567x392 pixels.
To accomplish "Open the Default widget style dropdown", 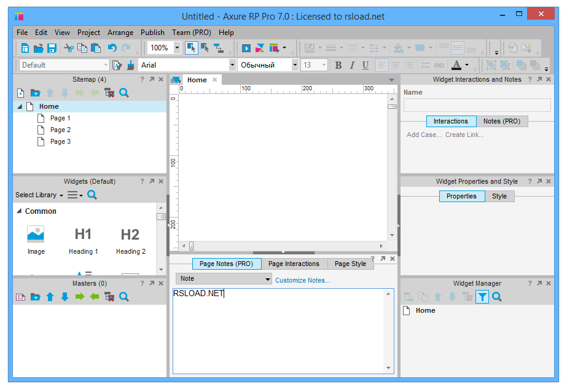I will (x=106, y=65).
